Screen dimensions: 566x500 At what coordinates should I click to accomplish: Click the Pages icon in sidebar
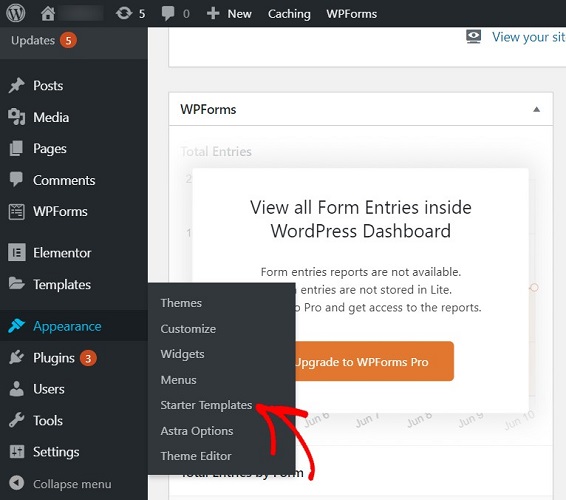pyautogui.click(x=16, y=148)
